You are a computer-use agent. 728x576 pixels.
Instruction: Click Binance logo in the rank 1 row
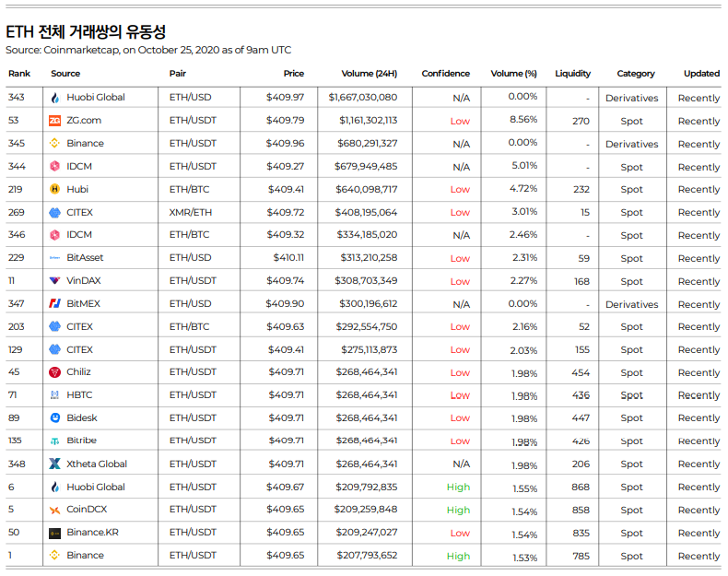(x=54, y=555)
